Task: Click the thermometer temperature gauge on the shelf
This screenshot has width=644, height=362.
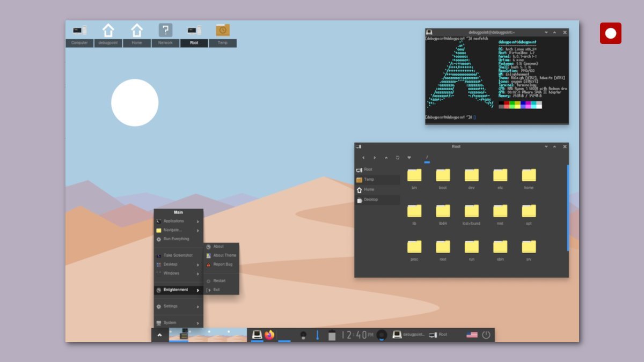Action: pos(318,334)
